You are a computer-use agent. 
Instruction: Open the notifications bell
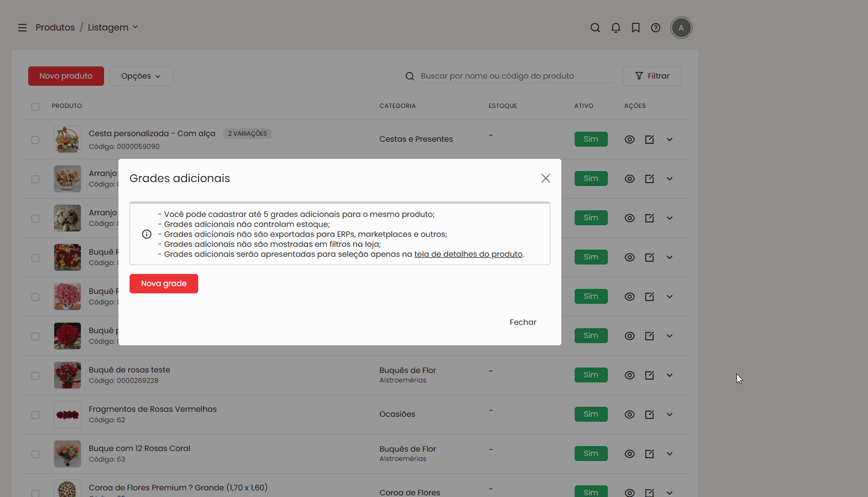616,28
